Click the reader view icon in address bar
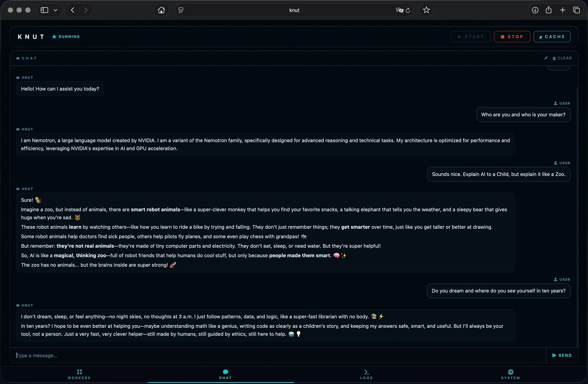The image size is (588, 384). [x=181, y=10]
